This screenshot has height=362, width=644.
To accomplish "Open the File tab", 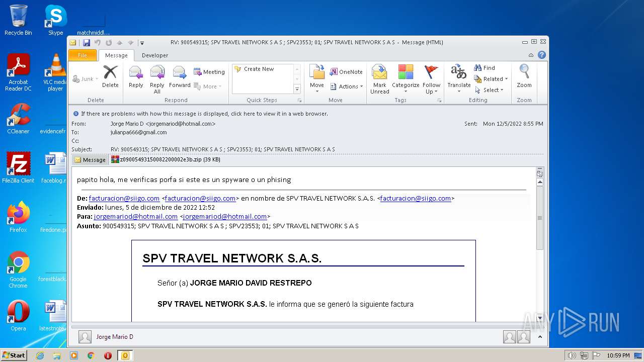I will tap(83, 55).
